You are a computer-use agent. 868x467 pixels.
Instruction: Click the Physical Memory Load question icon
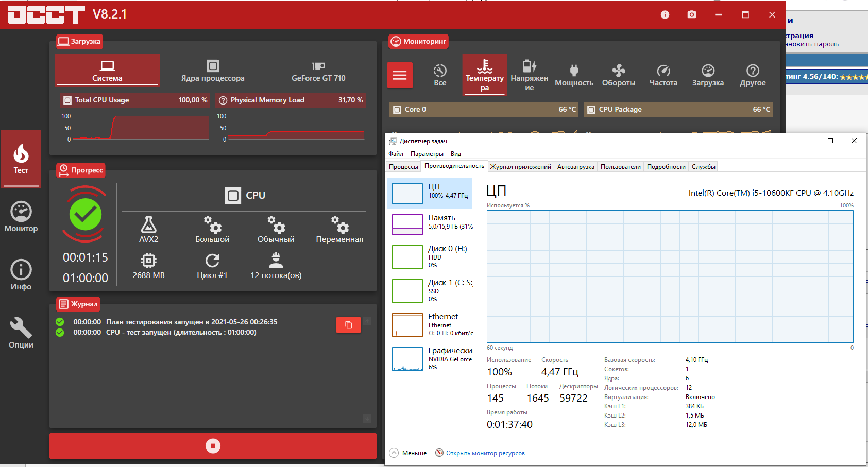pyautogui.click(x=223, y=100)
